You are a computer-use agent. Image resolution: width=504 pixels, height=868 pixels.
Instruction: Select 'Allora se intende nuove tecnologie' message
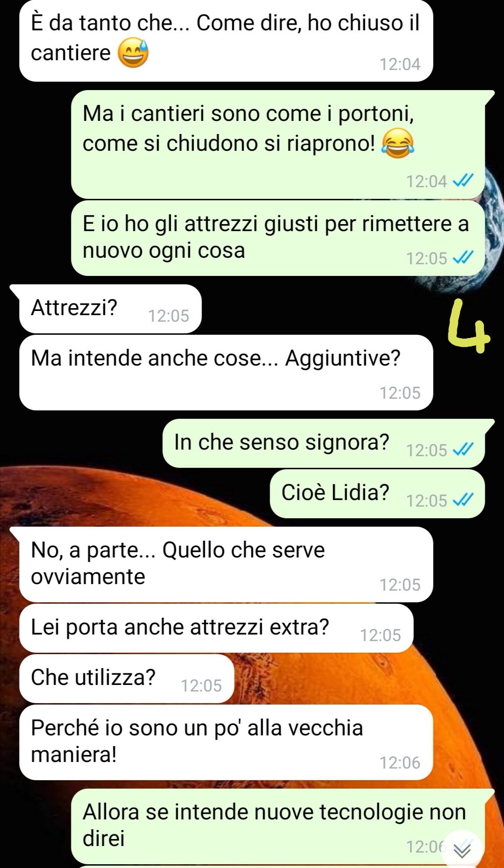point(278,826)
